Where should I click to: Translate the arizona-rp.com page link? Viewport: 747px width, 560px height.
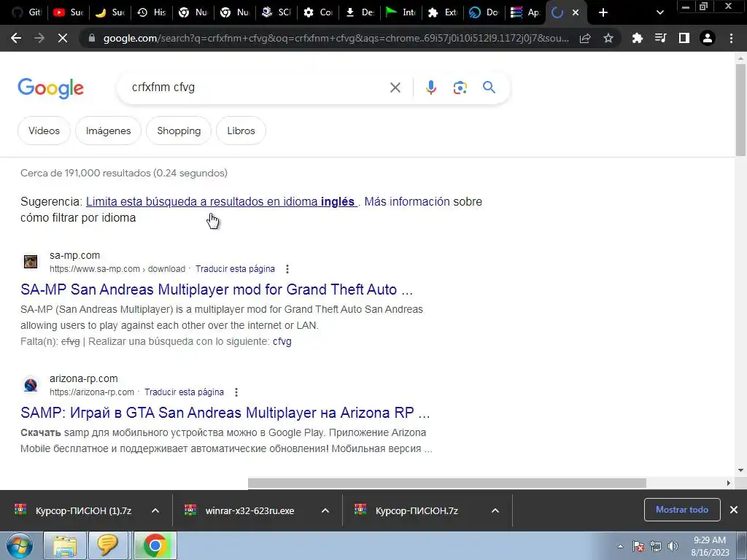click(x=184, y=392)
